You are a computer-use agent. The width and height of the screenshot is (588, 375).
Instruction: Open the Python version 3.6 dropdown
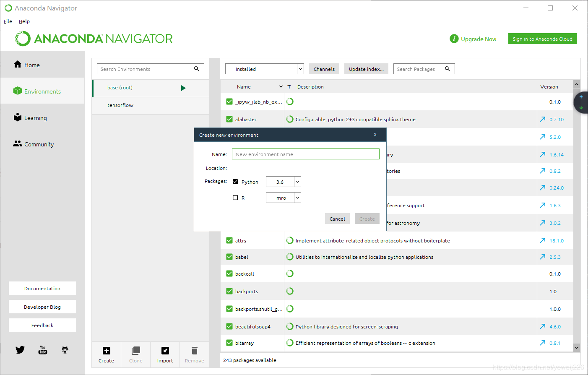tap(284, 182)
